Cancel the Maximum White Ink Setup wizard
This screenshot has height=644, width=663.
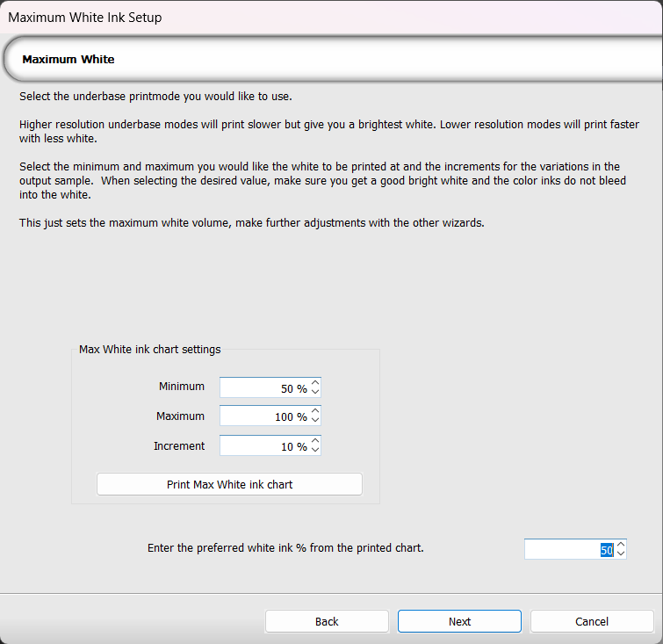pos(592,621)
